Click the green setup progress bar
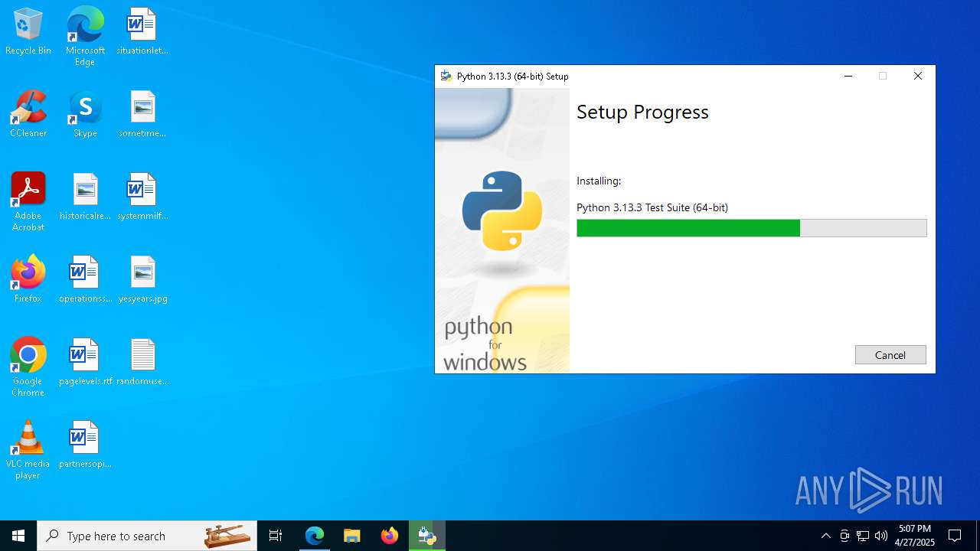The height and width of the screenshot is (551, 980). pos(751,228)
